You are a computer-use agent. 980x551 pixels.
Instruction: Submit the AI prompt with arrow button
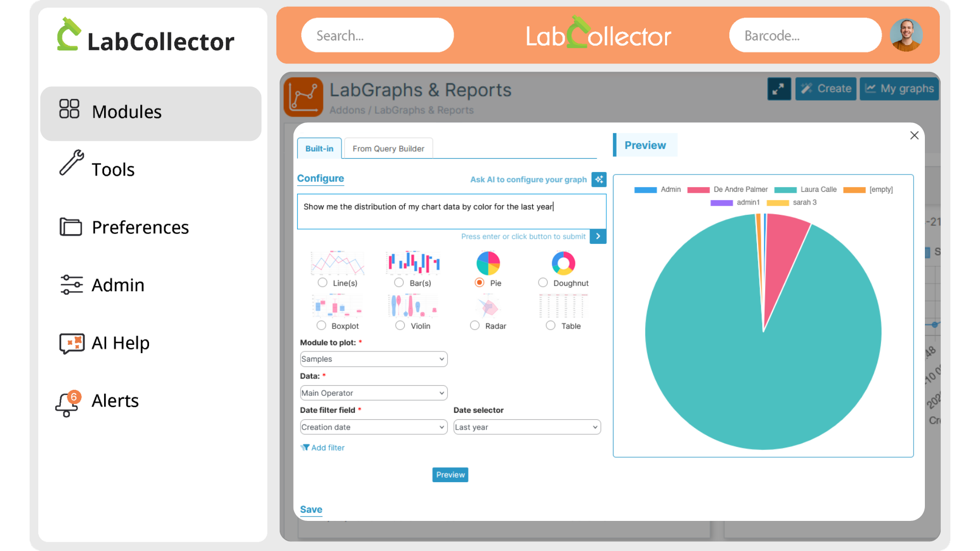coord(598,236)
